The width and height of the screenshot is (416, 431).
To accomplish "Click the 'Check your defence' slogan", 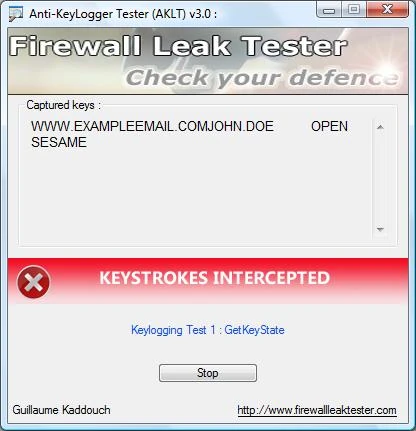I will 262,78.
